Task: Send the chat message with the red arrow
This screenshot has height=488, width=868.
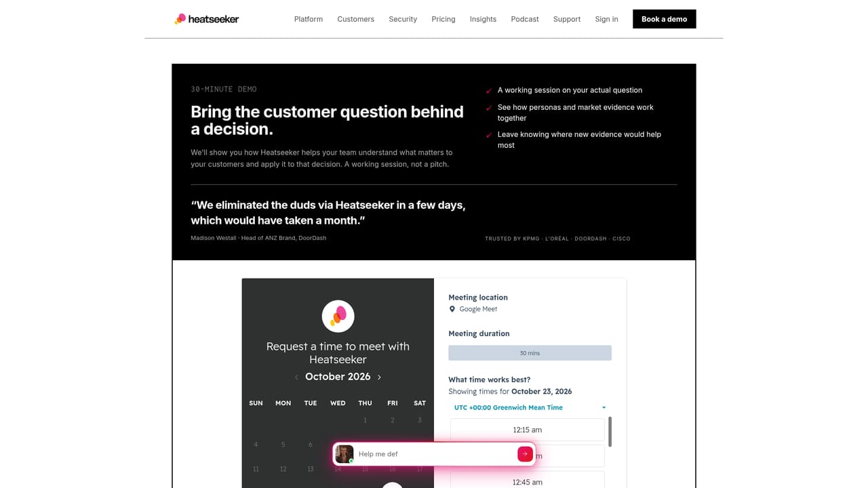Action: click(x=525, y=454)
